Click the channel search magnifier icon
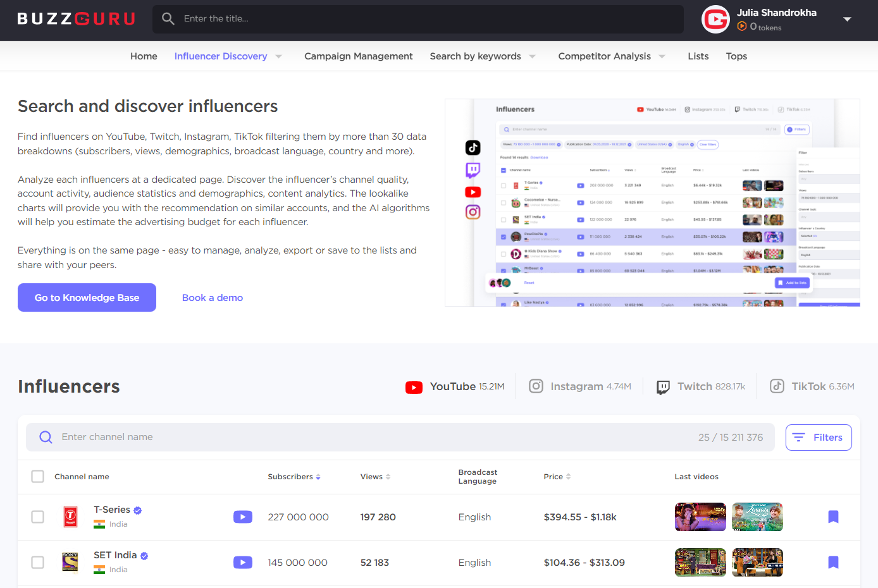Image resolution: width=878 pixels, height=588 pixels. coord(46,437)
